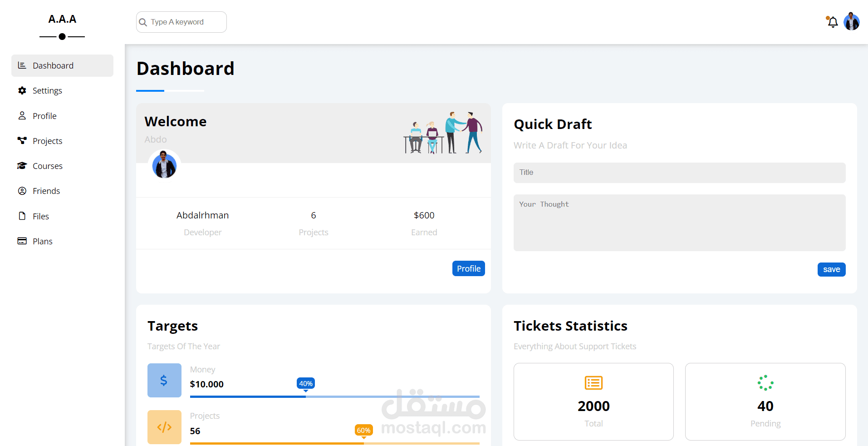The width and height of the screenshot is (868, 446).
Task: Click the 60% progress label
Action: coord(364,431)
